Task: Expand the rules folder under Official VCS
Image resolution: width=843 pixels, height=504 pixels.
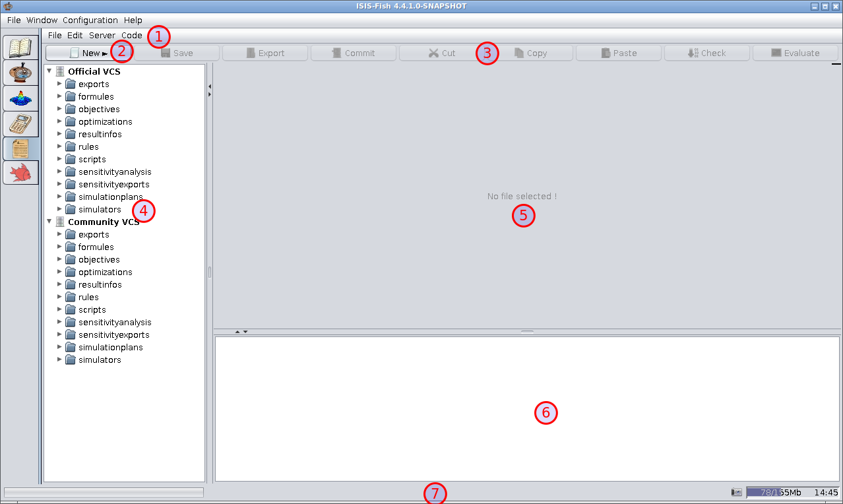Action: [x=59, y=146]
